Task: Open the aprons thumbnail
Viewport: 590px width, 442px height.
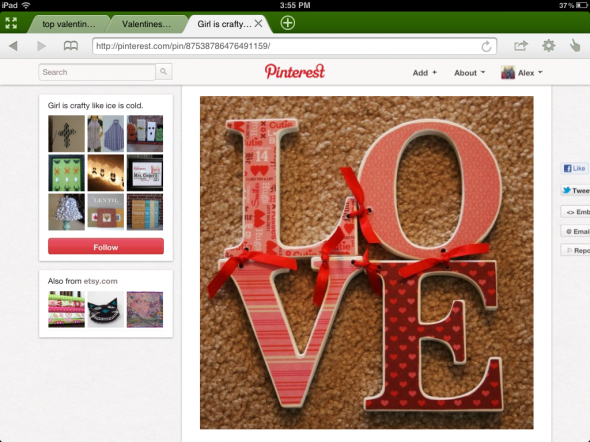Action: 106,134
